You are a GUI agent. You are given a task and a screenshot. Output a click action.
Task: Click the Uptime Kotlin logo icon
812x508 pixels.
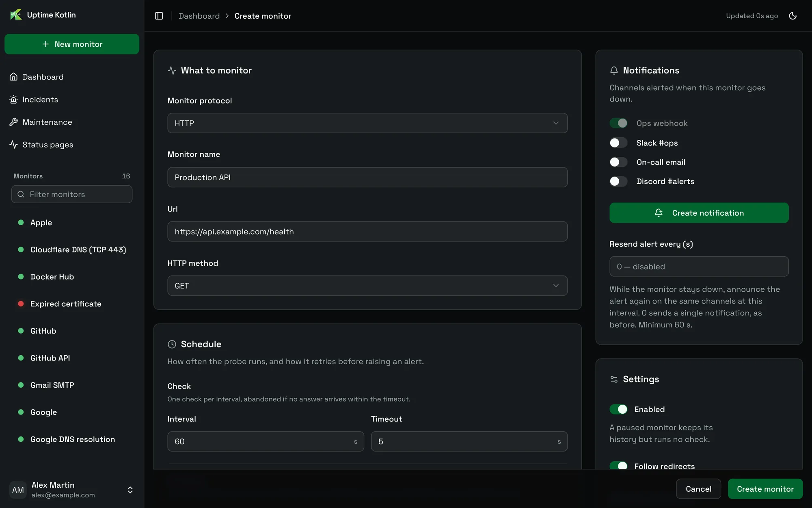pyautogui.click(x=16, y=15)
